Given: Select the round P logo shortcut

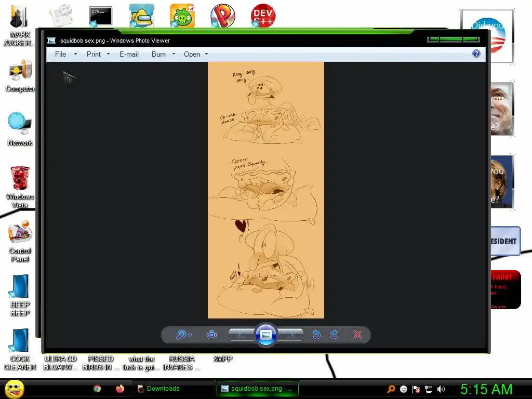Looking at the screenshot, I should (x=222, y=16).
